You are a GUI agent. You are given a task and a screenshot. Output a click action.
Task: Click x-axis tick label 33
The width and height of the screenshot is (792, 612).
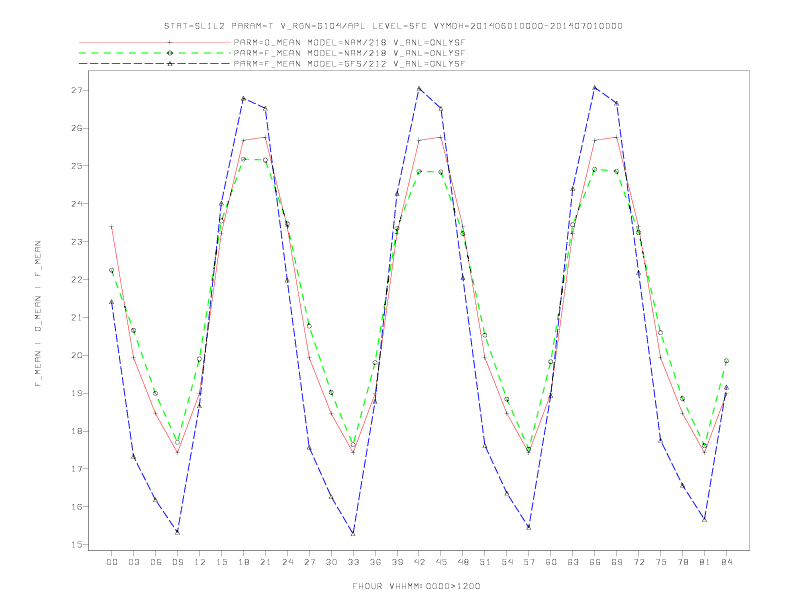tap(353, 562)
